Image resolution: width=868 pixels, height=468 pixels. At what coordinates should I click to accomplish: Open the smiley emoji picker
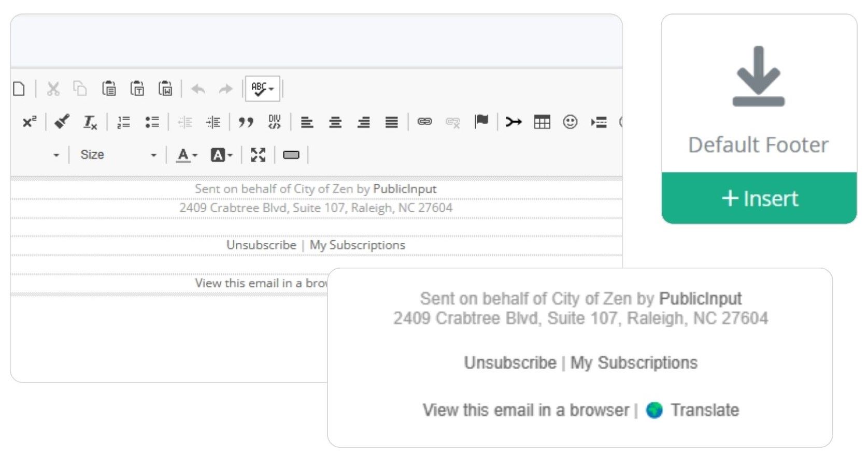click(570, 122)
